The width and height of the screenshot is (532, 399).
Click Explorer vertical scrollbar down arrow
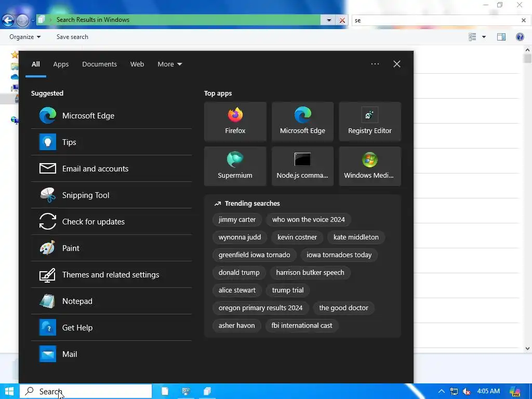pyautogui.click(x=527, y=349)
